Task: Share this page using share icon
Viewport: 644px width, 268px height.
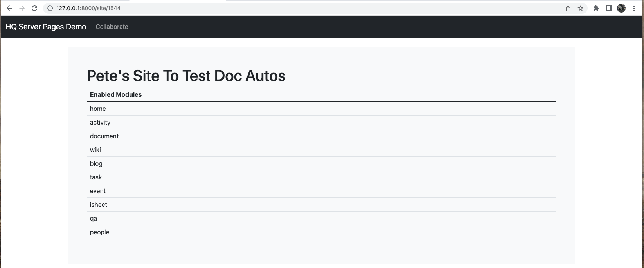Action: pos(568,8)
